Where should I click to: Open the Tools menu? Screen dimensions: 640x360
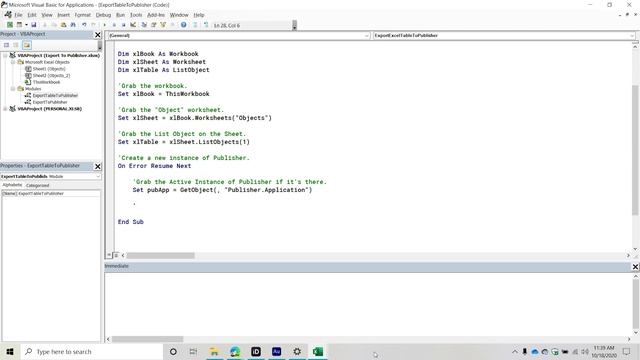136,15
